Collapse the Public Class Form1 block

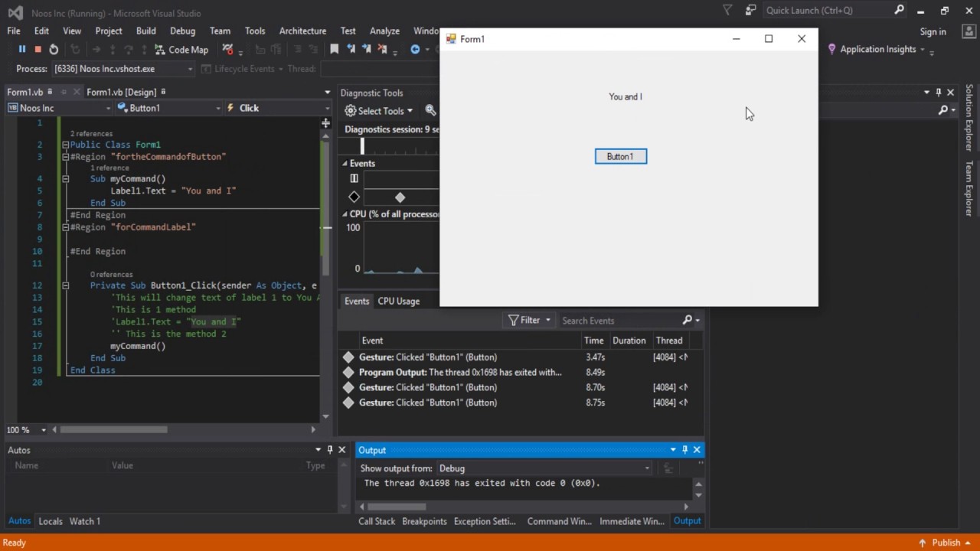point(65,145)
